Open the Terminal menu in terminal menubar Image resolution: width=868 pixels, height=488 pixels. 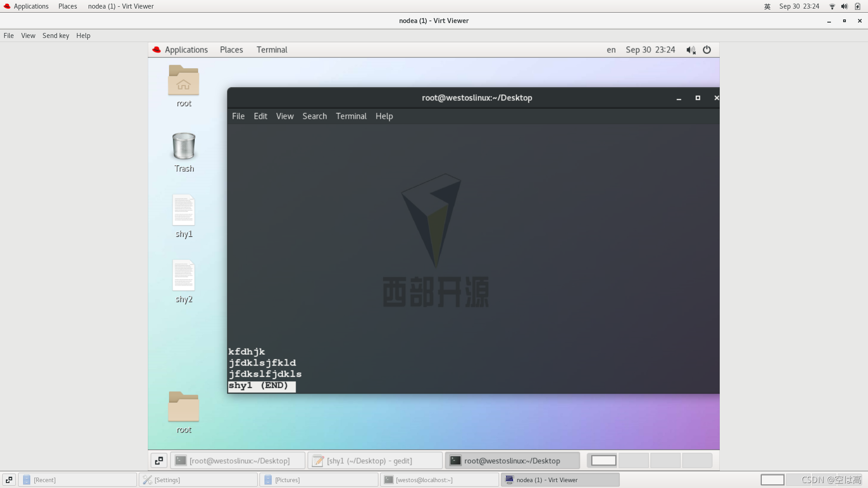coord(351,116)
